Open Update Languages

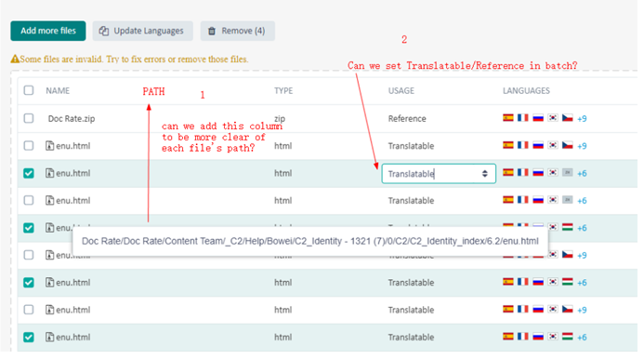[142, 31]
